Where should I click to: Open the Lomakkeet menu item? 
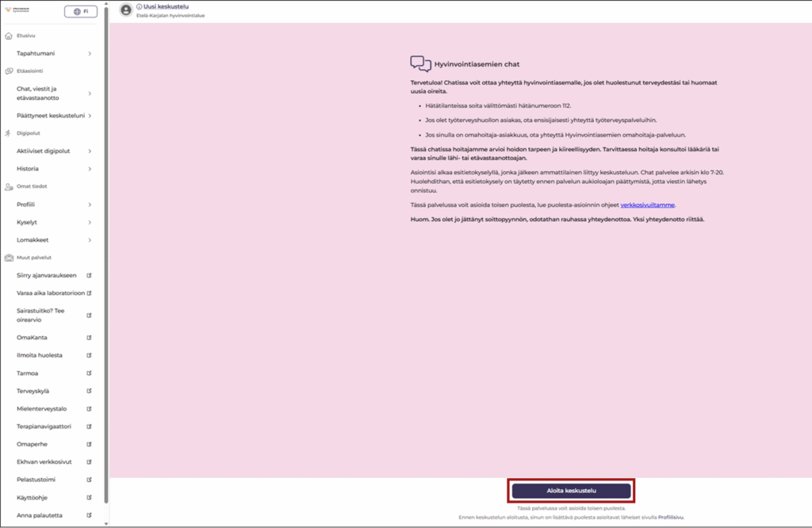(x=33, y=240)
